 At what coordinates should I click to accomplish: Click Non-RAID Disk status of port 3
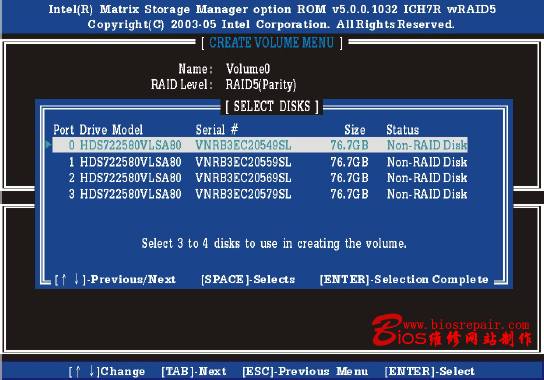coord(427,194)
